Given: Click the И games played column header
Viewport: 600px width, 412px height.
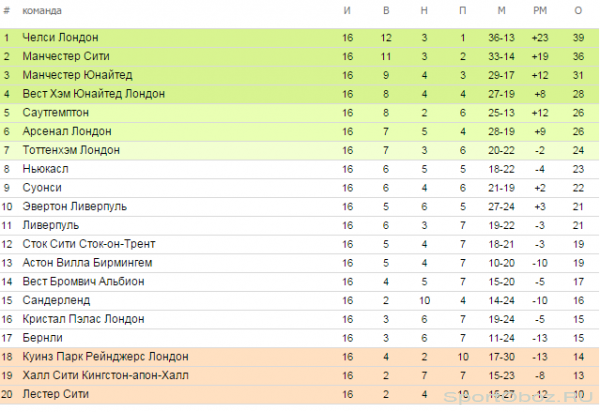Looking at the screenshot, I should (347, 11).
